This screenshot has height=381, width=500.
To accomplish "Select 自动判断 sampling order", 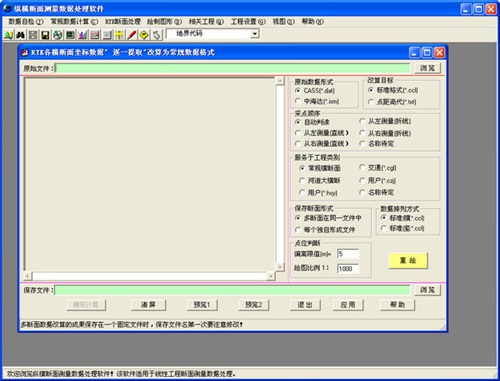I will point(313,122).
